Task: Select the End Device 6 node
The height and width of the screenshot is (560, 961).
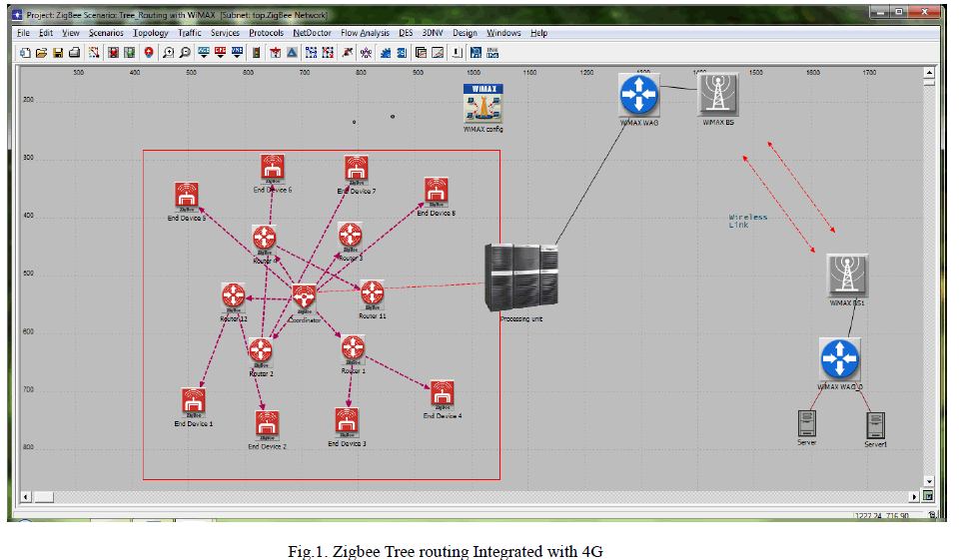Action: [x=273, y=168]
